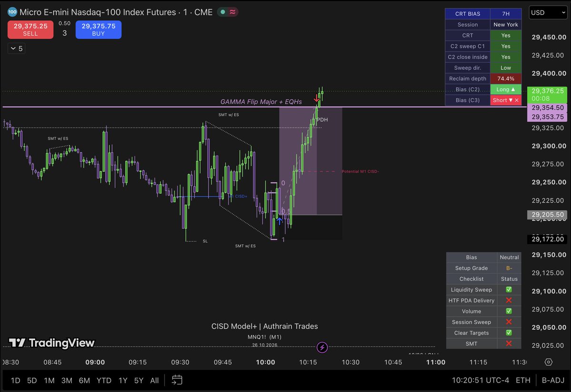Click the blue up arrow signal on chart
The height and width of the screenshot is (392, 571).
(x=279, y=221)
